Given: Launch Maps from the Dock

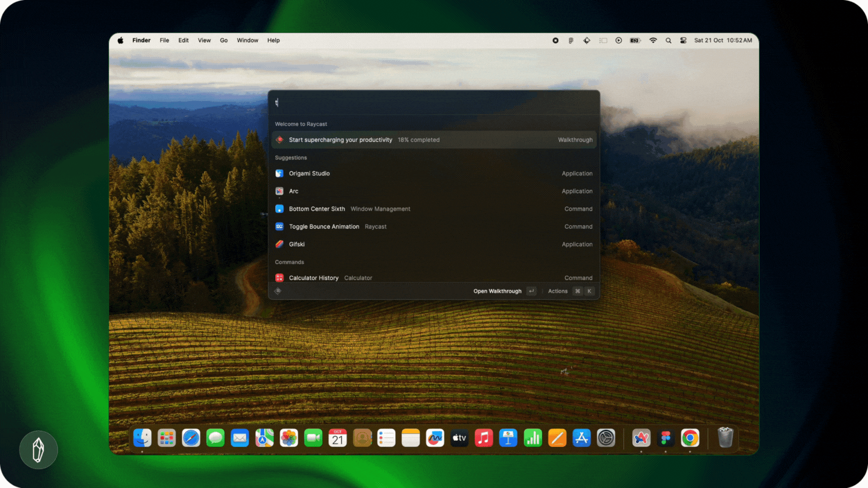Looking at the screenshot, I should click(x=264, y=438).
